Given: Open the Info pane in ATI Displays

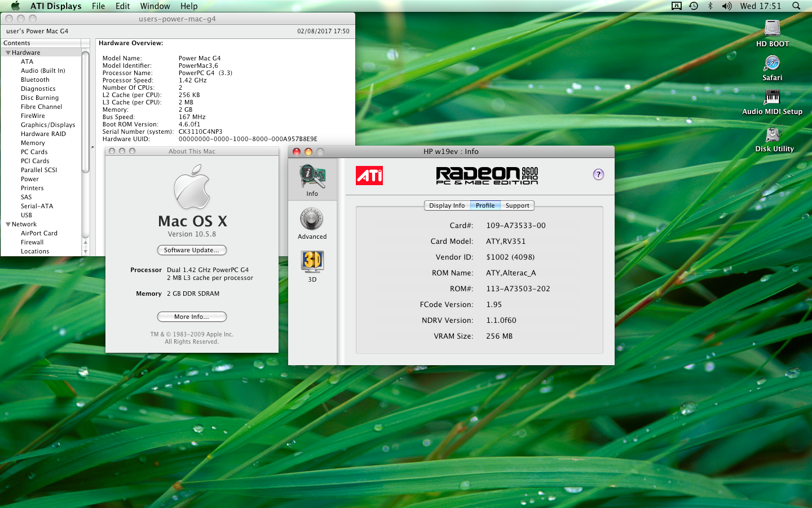Looking at the screenshot, I should [x=312, y=179].
